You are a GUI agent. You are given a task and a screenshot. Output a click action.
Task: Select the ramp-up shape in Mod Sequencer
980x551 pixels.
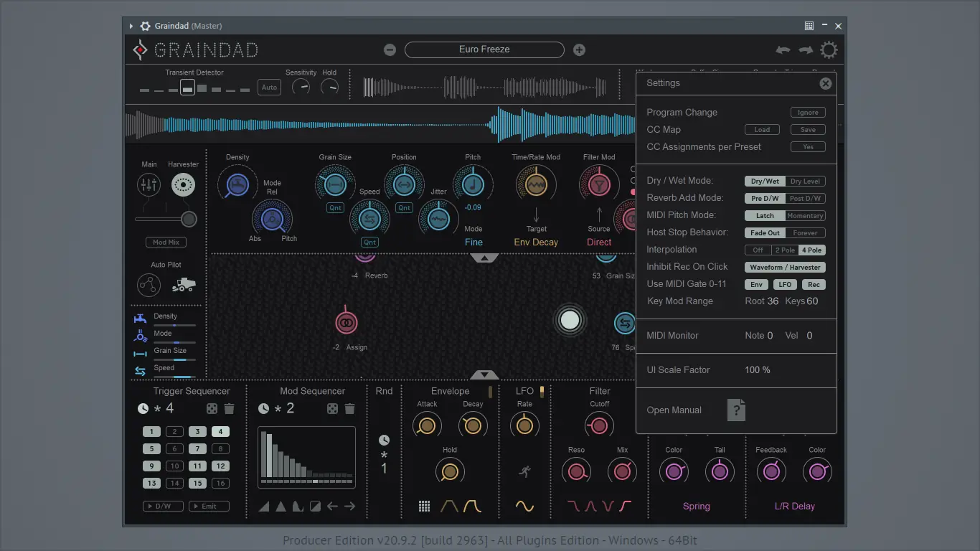click(x=264, y=507)
